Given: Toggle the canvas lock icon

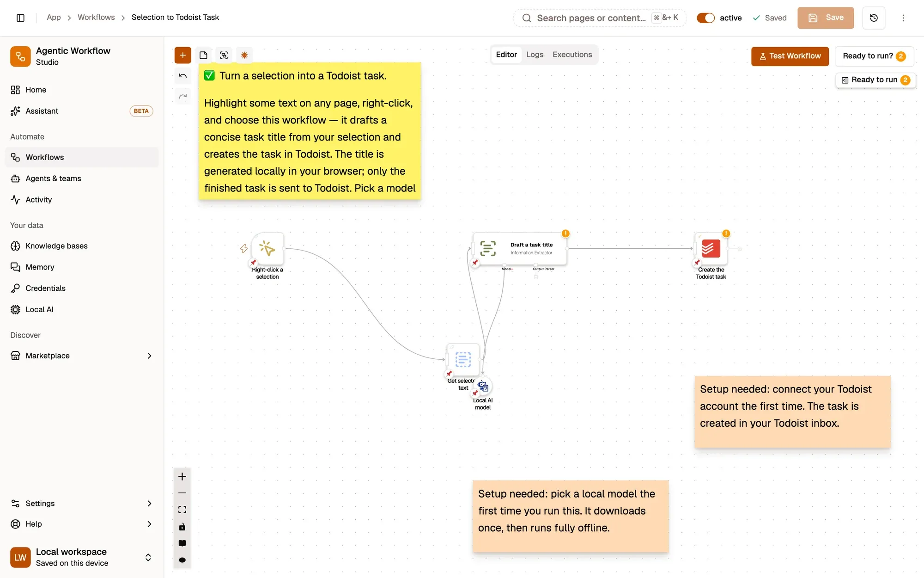Looking at the screenshot, I should [182, 527].
